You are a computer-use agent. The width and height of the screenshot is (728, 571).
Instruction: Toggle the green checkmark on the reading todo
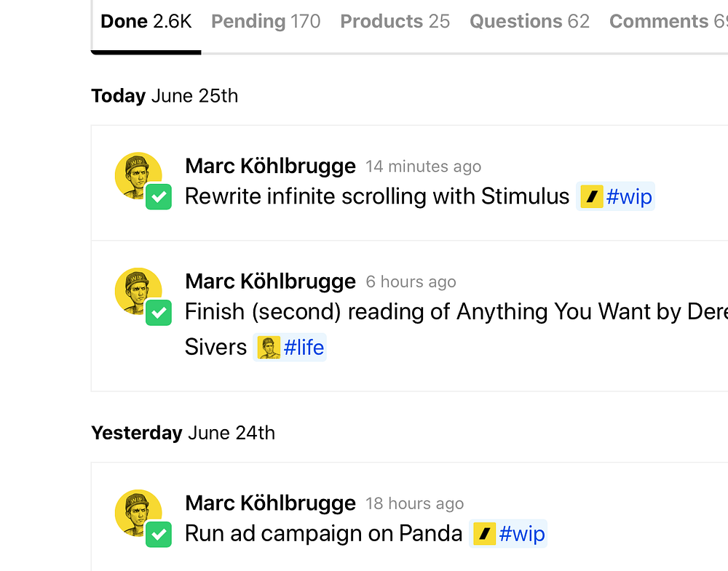pos(159,313)
